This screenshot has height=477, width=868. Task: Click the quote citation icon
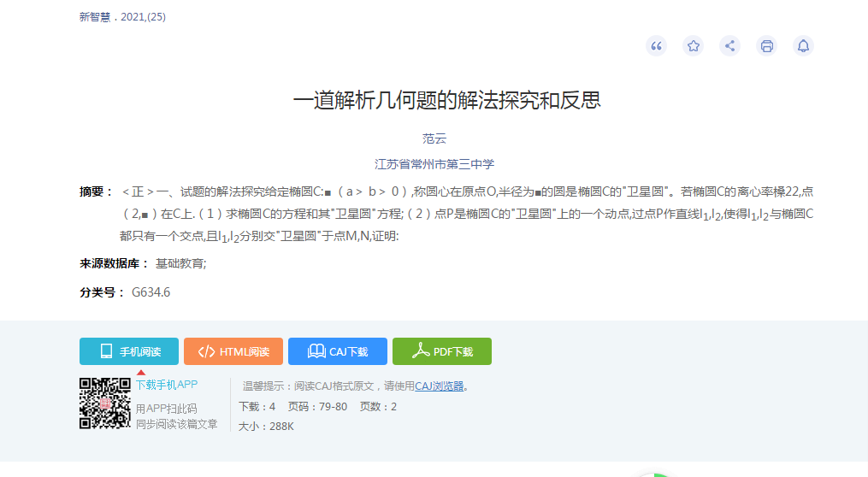point(657,46)
